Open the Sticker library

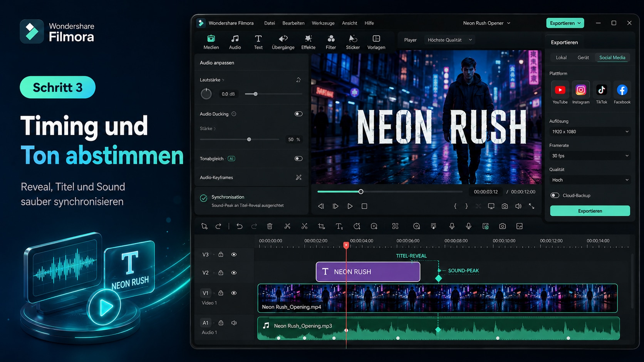click(x=353, y=42)
